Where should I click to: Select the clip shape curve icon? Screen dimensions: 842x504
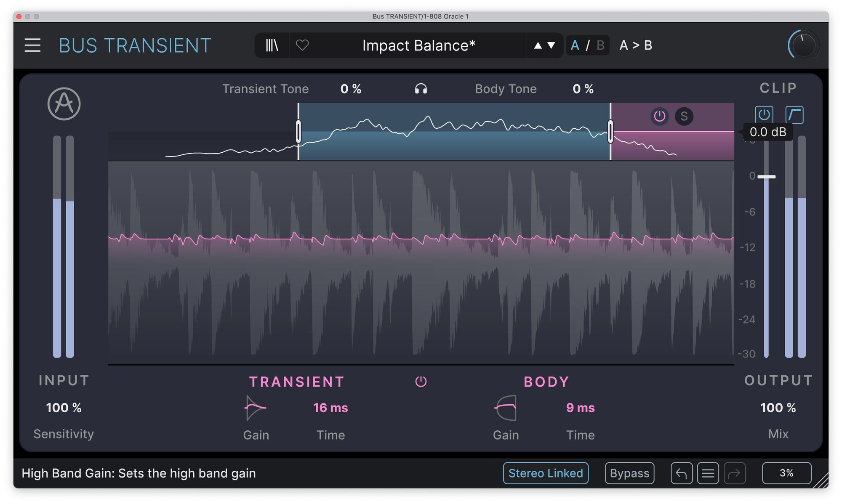pos(794,115)
